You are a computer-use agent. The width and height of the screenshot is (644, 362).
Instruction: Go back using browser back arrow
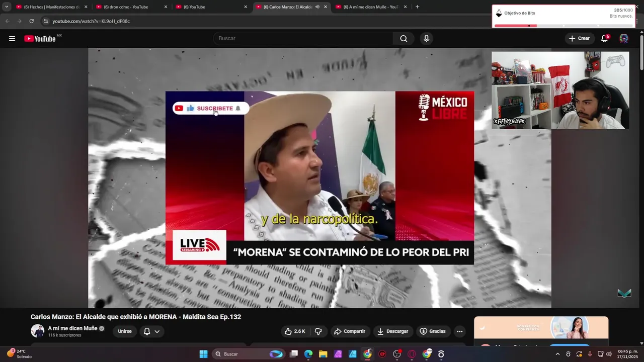click(x=7, y=21)
